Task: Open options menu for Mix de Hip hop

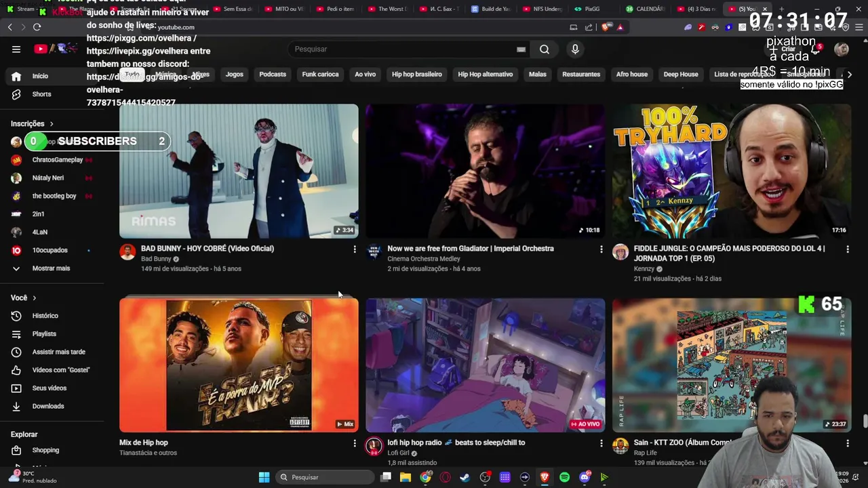Action: (354, 443)
